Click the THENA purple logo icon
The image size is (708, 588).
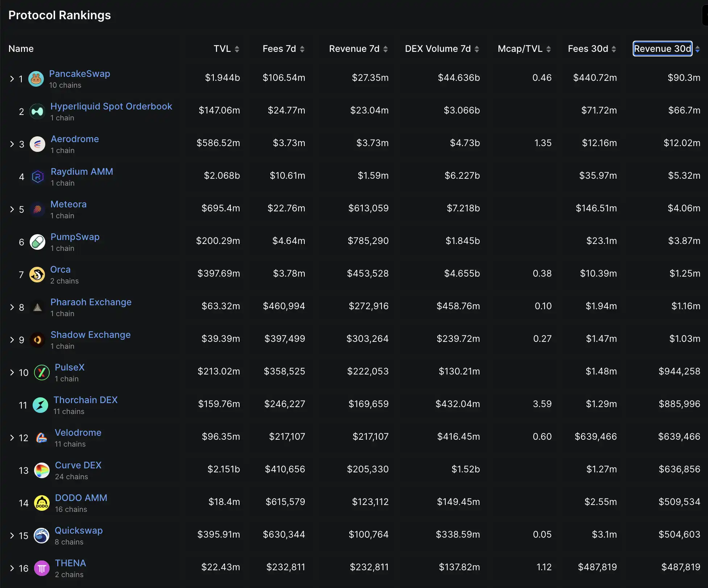click(42, 568)
